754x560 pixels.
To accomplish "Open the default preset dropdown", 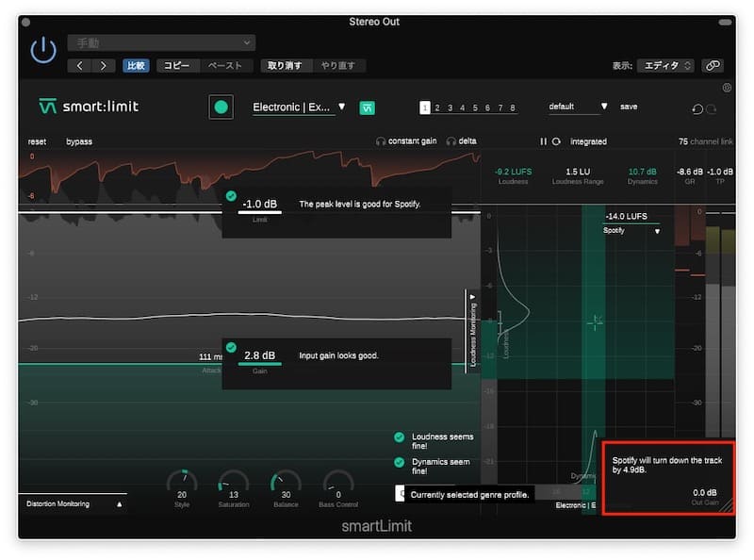I will pos(578,107).
